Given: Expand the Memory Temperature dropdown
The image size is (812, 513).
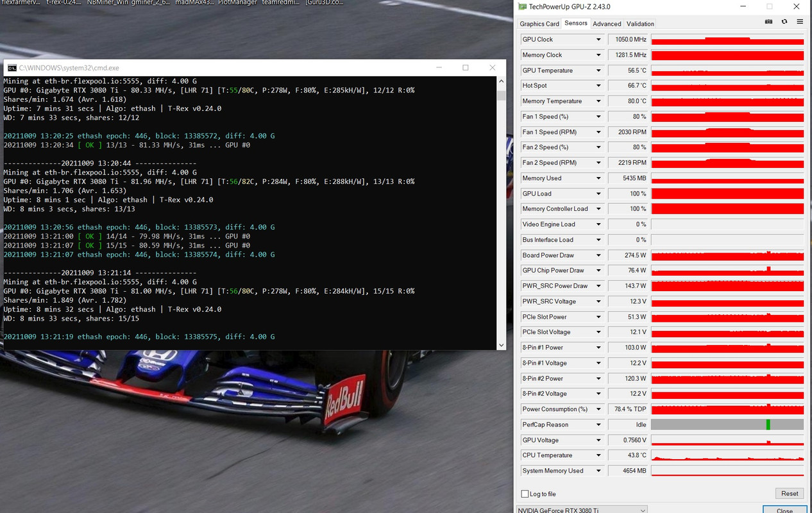Looking at the screenshot, I should click(598, 101).
